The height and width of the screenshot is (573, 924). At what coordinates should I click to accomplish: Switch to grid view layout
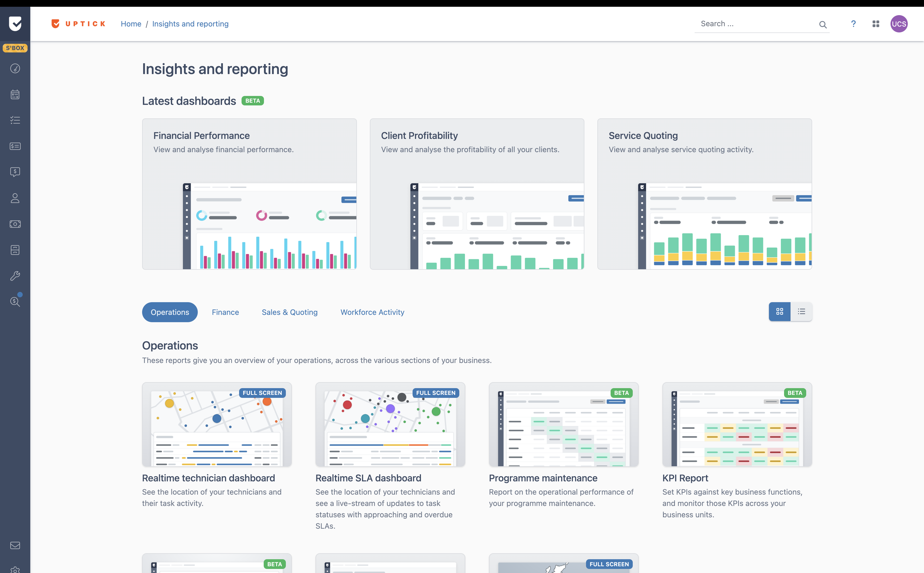(779, 312)
